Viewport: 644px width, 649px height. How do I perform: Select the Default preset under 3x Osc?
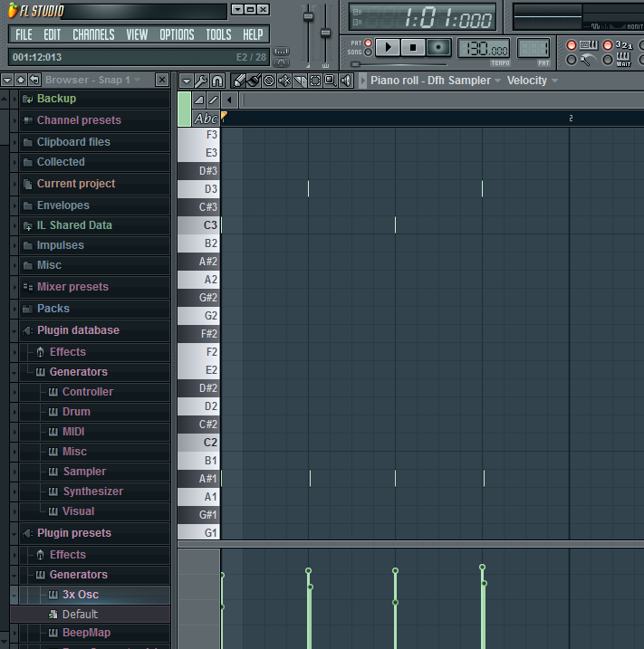[80, 615]
